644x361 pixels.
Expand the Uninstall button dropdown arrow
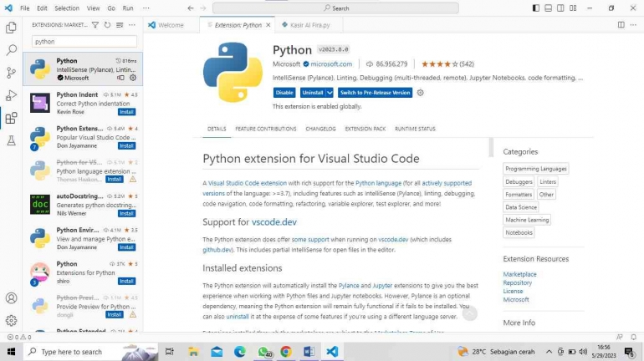(330, 93)
